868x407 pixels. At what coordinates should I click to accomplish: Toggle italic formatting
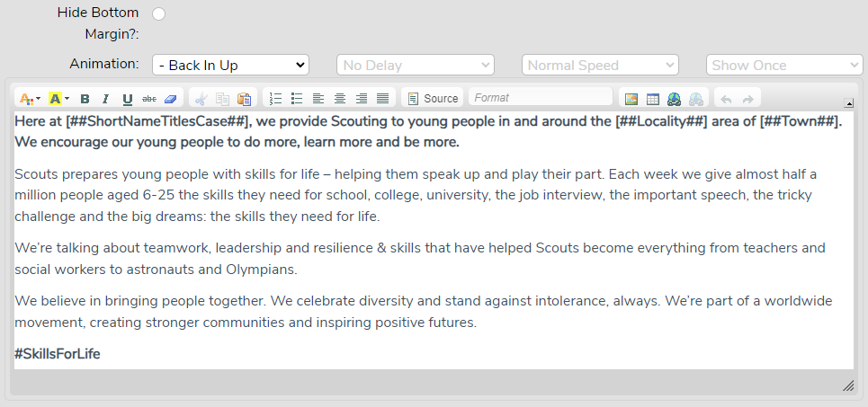click(105, 99)
